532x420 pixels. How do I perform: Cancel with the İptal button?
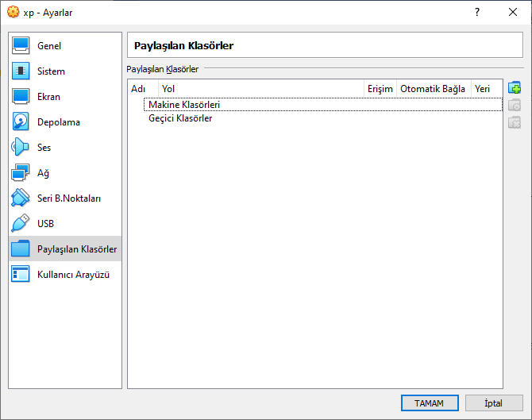click(x=494, y=403)
